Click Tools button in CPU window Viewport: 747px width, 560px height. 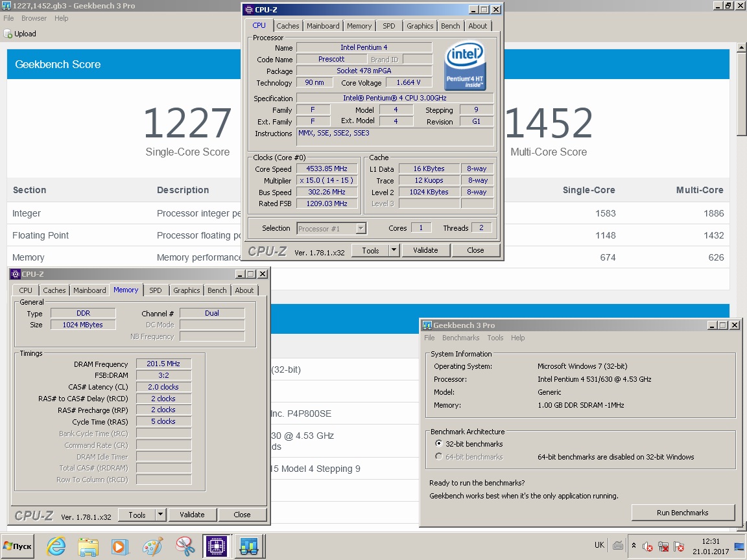coord(370,250)
